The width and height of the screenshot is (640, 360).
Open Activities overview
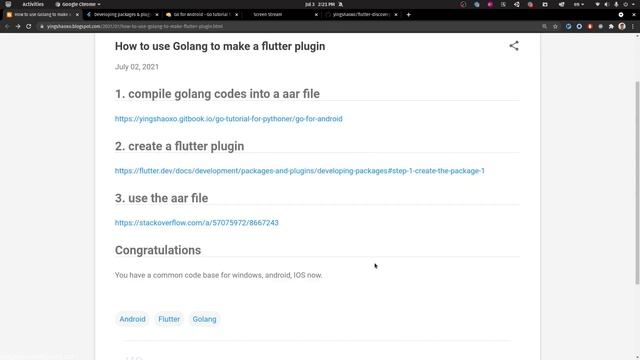point(33,4)
